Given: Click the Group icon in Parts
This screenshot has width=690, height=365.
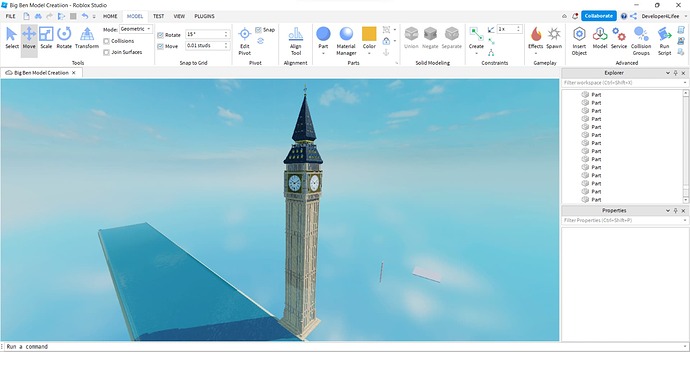Looking at the screenshot, I should coord(386,29).
